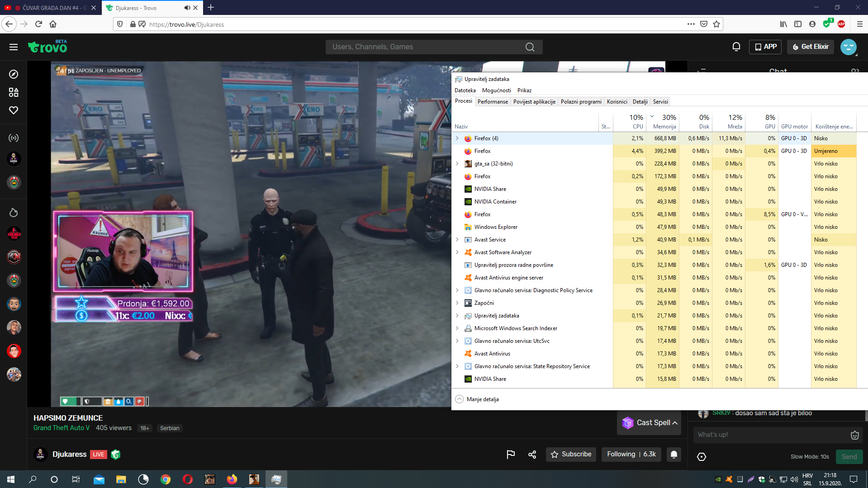Toggle the follow notification bell button
This screenshot has height=488, width=868.
[674, 455]
